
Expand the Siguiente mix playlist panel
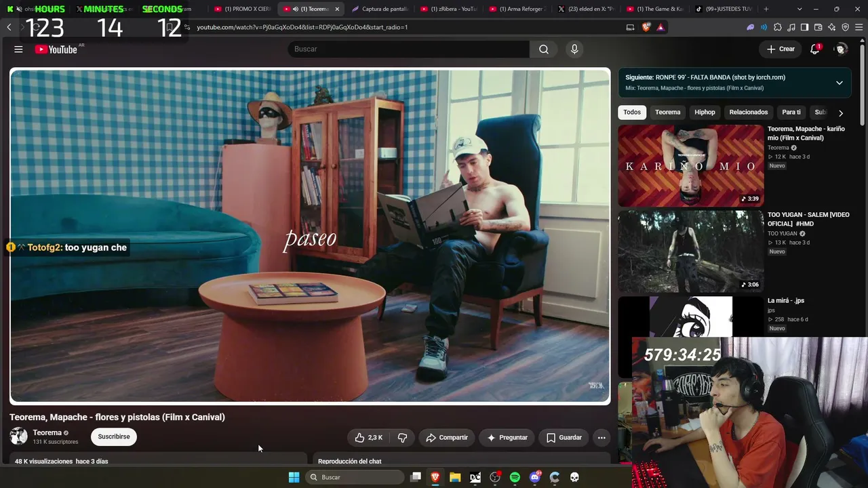pos(840,83)
